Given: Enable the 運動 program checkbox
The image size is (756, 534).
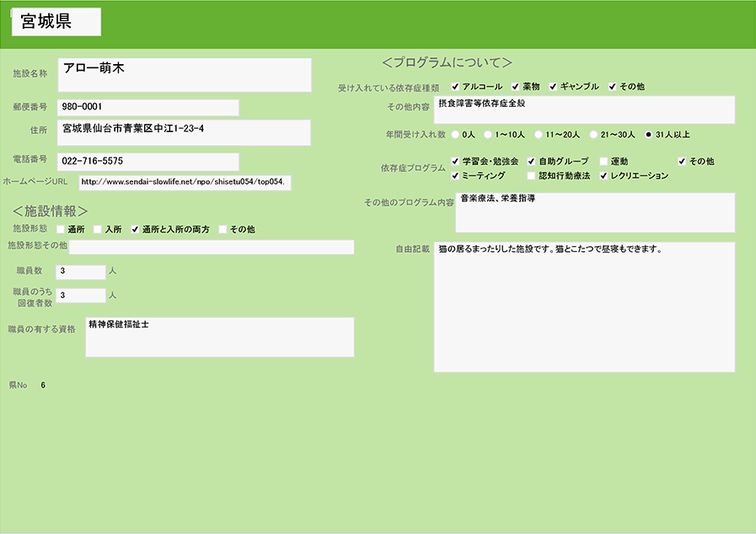Looking at the screenshot, I should (603, 161).
